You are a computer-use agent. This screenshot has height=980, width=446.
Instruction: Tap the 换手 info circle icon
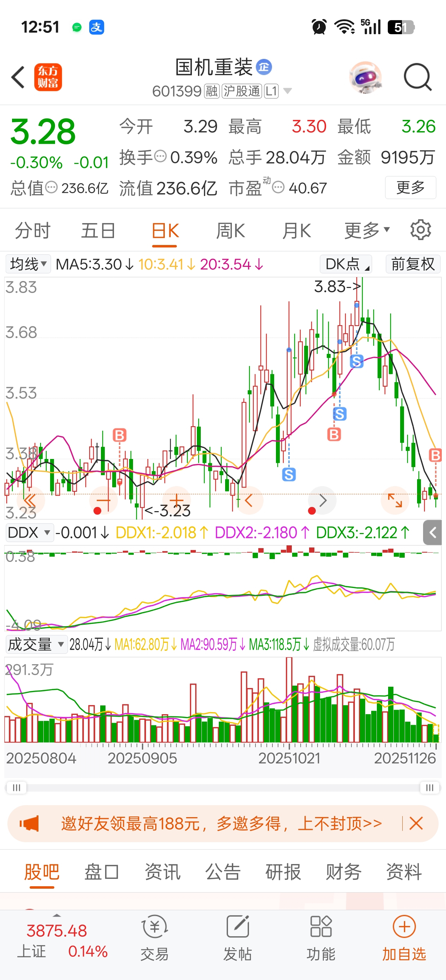click(160, 156)
